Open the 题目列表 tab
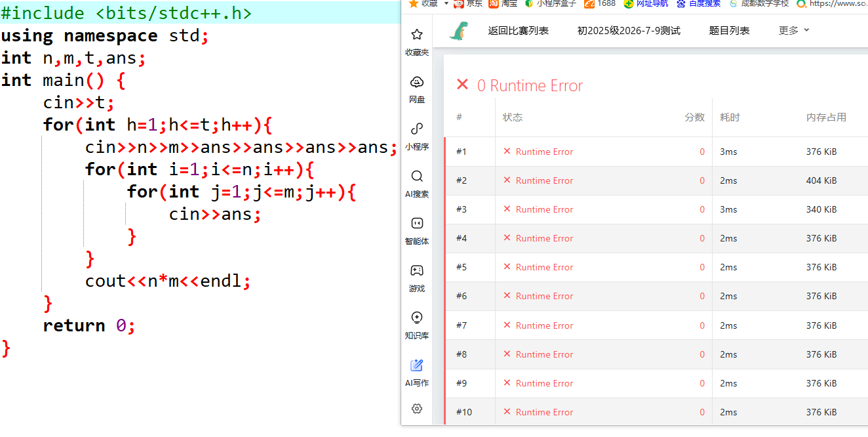 pos(729,30)
